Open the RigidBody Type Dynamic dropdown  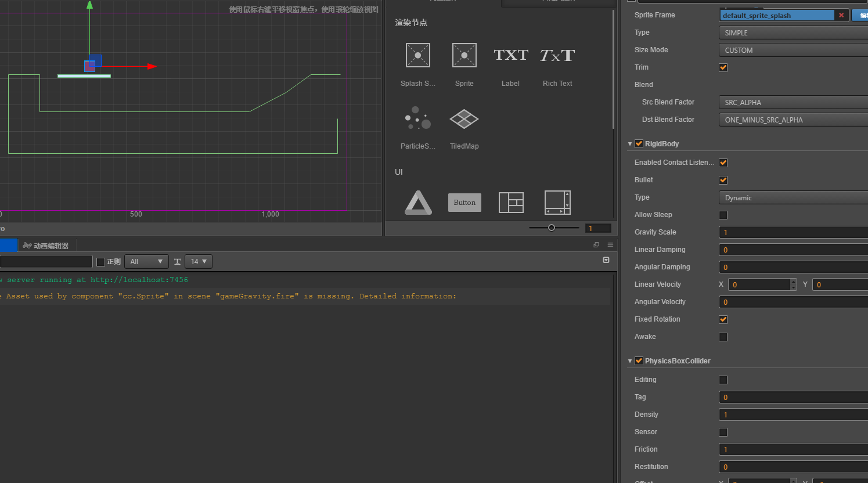[793, 197]
